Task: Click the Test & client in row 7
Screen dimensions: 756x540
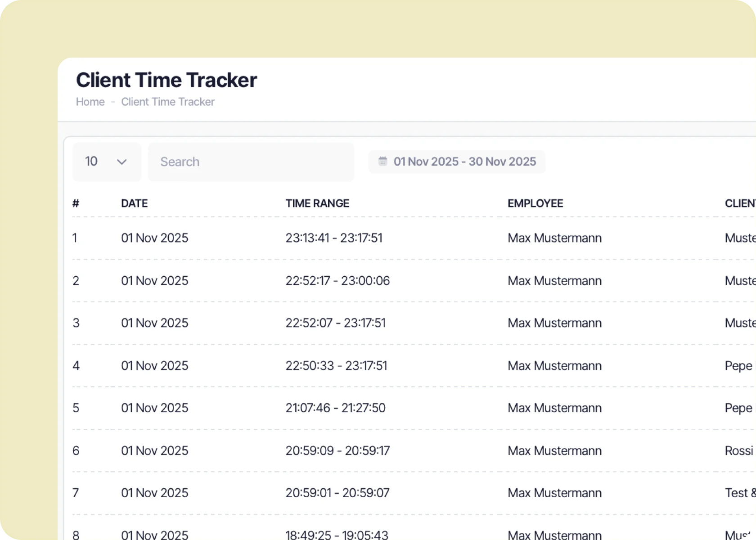Action: [x=740, y=493]
